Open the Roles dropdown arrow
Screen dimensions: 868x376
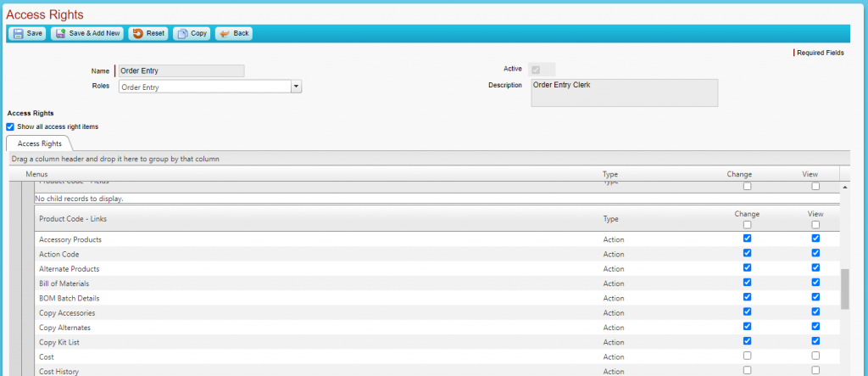pyautogui.click(x=296, y=87)
